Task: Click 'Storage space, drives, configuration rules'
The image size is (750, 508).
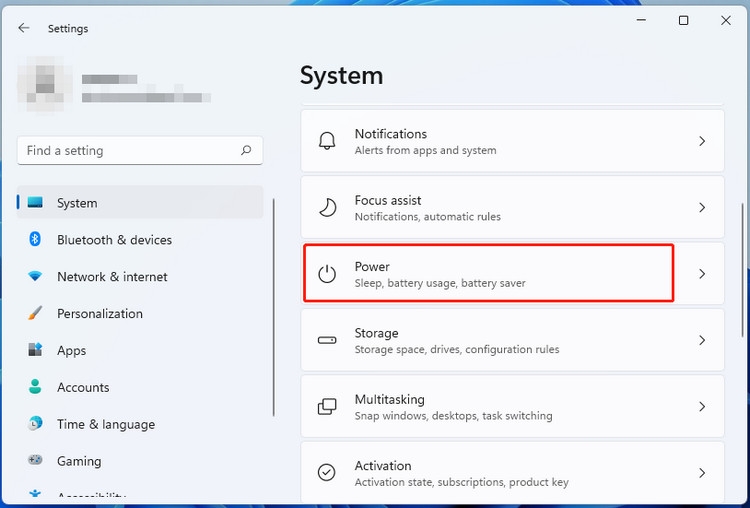Action: click(x=457, y=349)
